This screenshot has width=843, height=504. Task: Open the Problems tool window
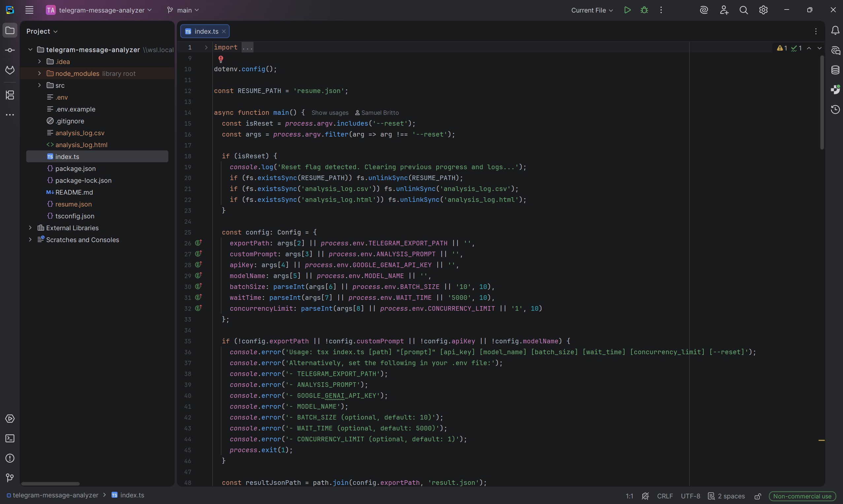click(10, 458)
